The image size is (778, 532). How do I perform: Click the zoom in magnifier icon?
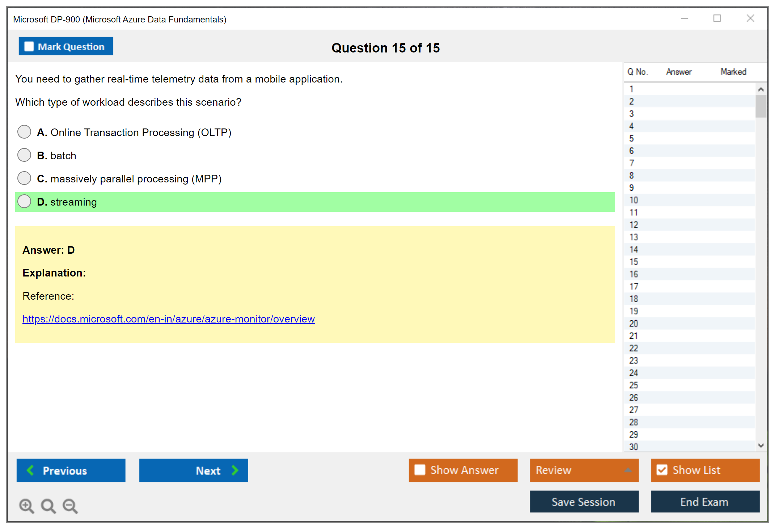[26, 506]
